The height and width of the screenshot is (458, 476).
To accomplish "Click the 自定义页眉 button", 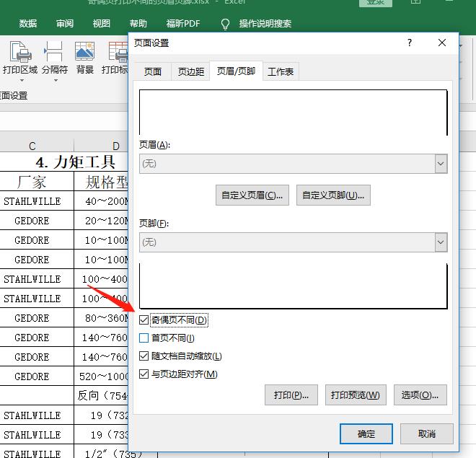I will pos(252,195).
